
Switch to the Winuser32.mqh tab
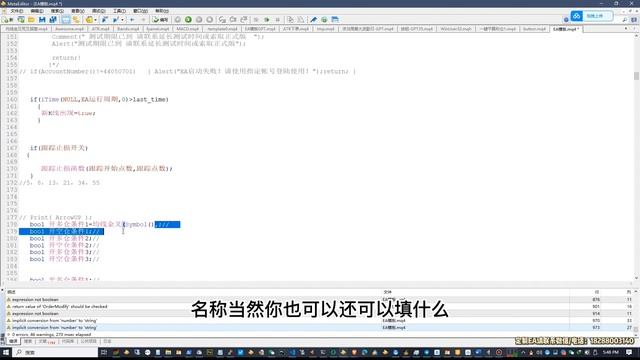[x=456, y=29]
